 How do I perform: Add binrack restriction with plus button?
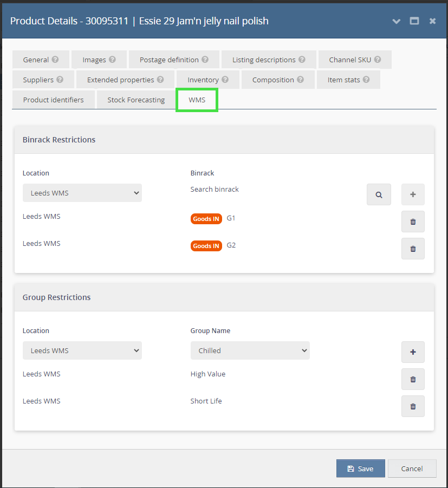coord(413,194)
